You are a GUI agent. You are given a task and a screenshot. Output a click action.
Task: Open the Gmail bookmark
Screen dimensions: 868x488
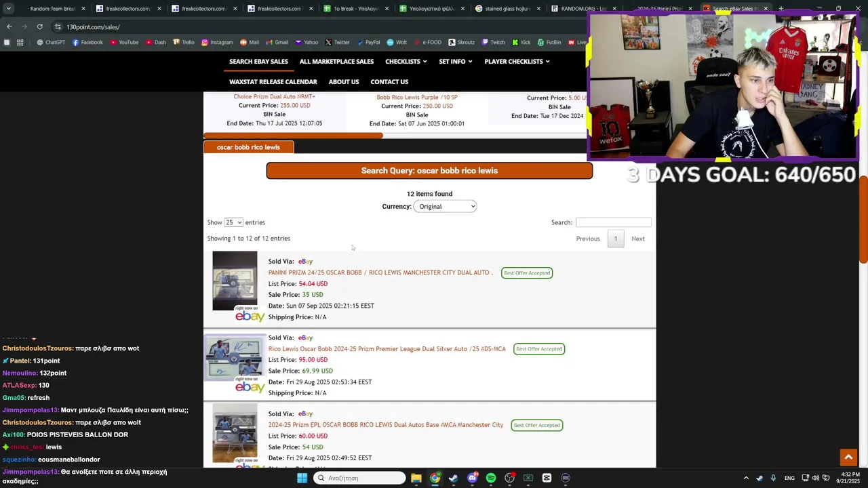pos(276,42)
